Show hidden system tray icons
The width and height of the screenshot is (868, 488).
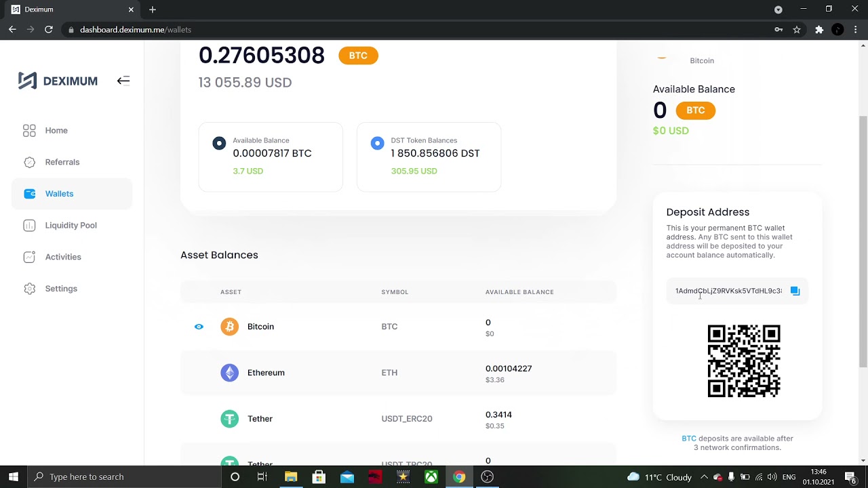(x=704, y=476)
